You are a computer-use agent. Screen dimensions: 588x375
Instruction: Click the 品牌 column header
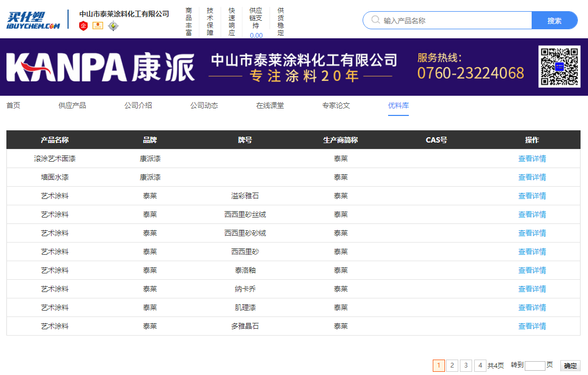[x=150, y=140]
